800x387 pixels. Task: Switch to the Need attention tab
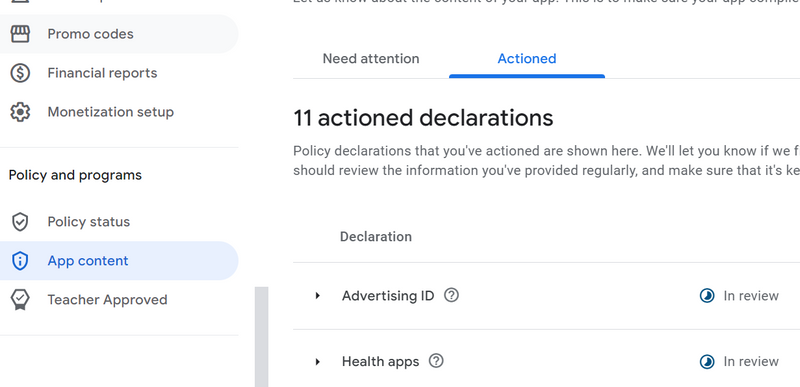[x=371, y=59]
